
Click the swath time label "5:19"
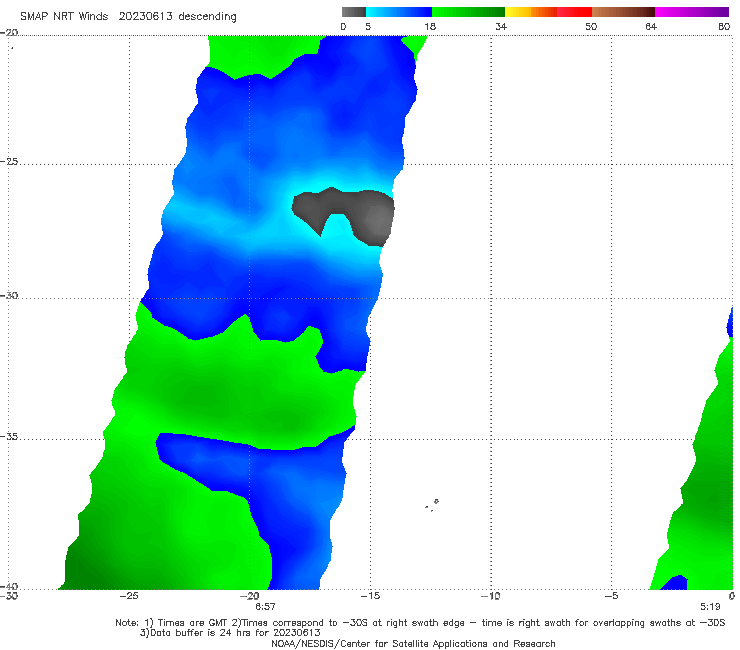710,607
